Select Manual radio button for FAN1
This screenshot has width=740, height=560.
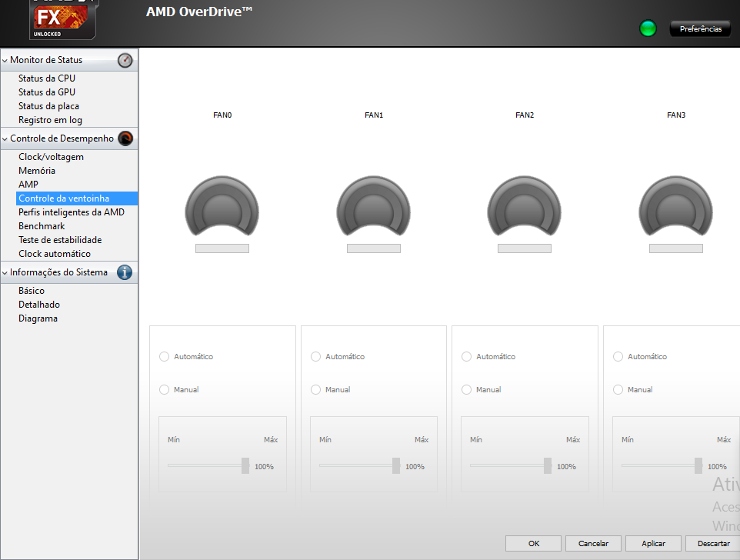[315, 390]
